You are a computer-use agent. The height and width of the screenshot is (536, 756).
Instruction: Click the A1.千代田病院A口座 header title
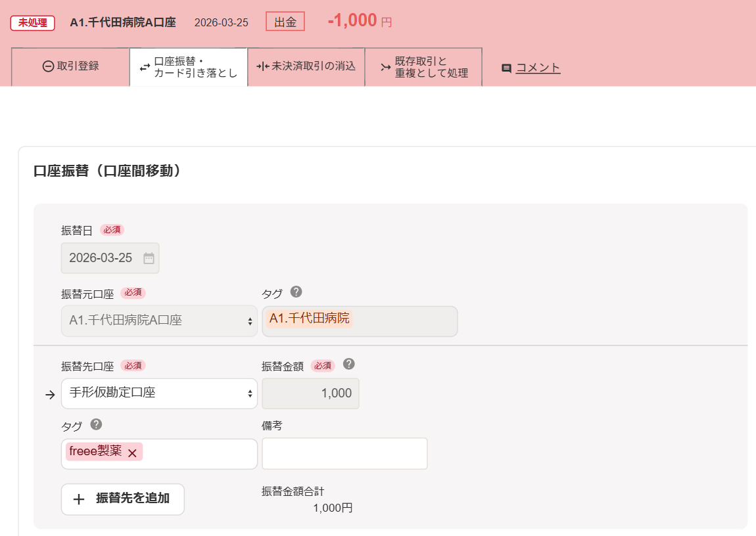tap(123, 22)
